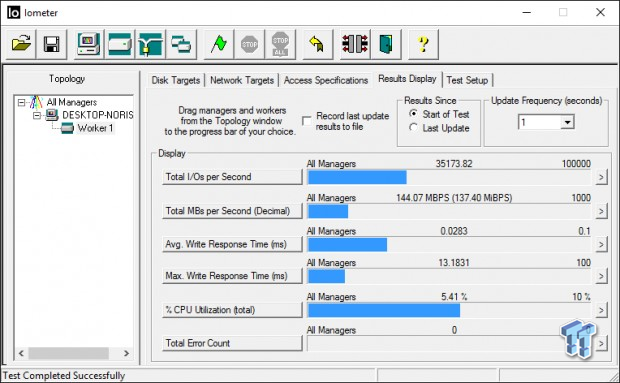
Task: Click Topology horizontal scrollbar thumb
Action: click(68, 353)
